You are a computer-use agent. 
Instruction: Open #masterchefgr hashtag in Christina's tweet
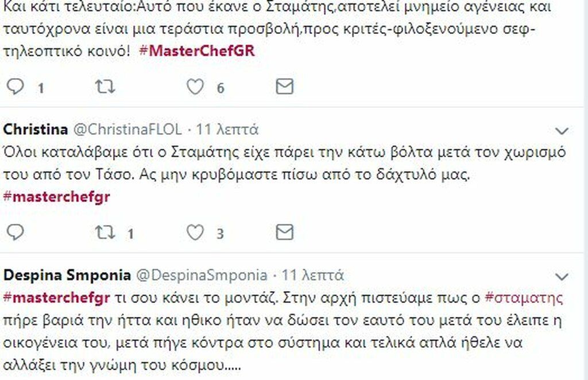click(57, 197)
